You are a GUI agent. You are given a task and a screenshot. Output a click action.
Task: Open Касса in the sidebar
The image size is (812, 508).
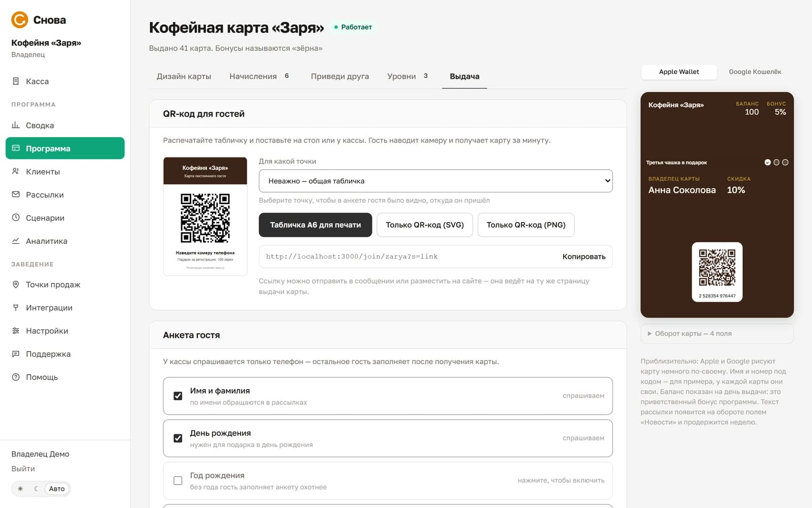(x=65, y=81)
